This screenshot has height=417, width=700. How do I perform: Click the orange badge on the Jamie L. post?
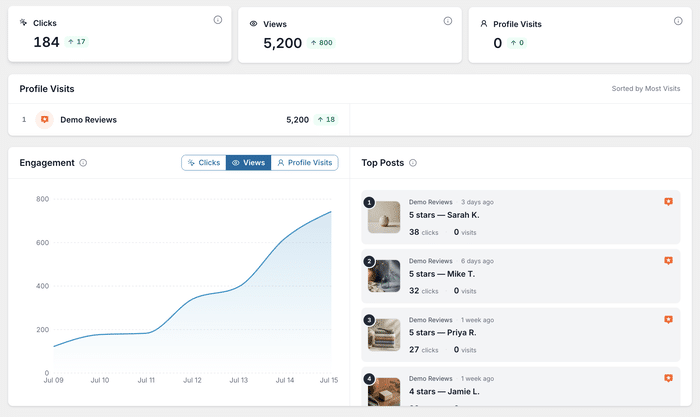tap(668, 378)
